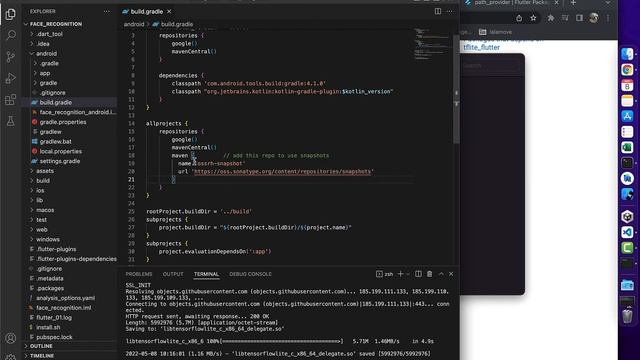Open Chrome from the Dock
This screenshot has height=360, width=640.
point(627,70)
